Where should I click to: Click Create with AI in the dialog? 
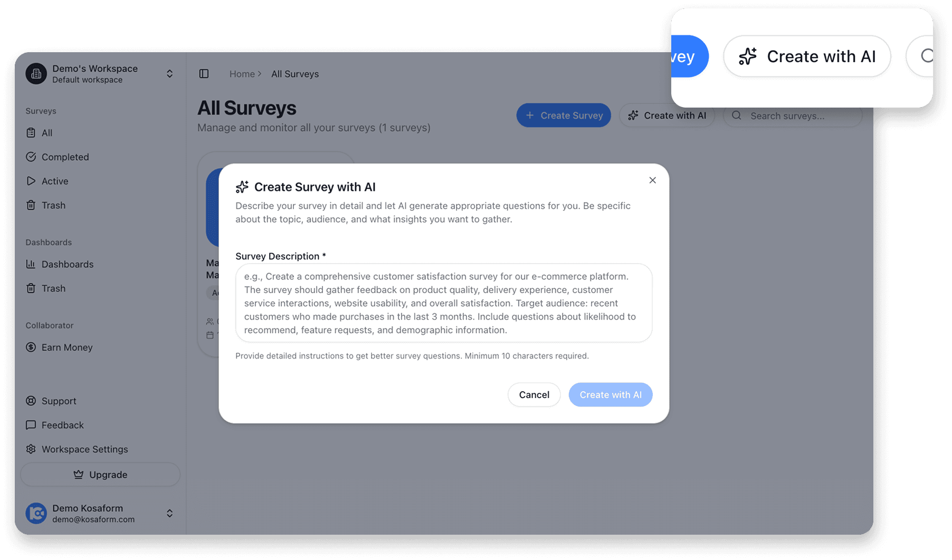(610, 394)
